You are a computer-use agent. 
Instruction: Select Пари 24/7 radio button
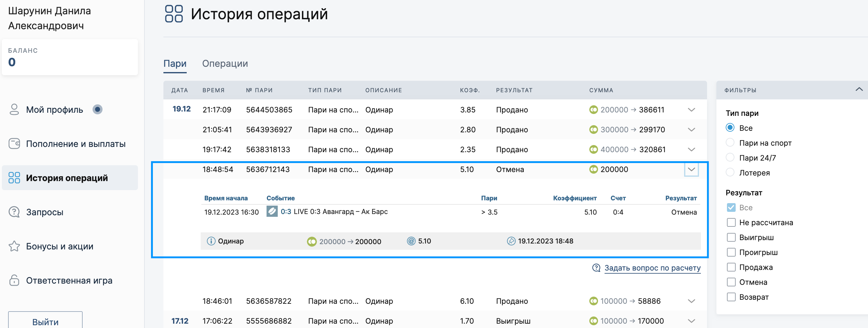[730, 157]
